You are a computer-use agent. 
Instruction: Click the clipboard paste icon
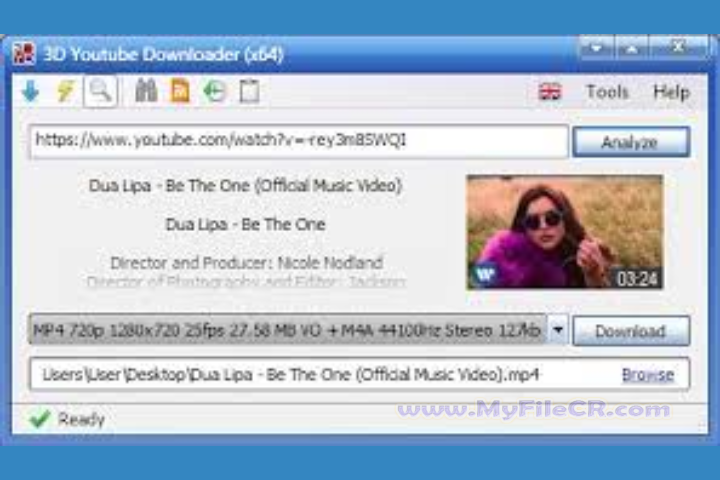pos(249,91)
